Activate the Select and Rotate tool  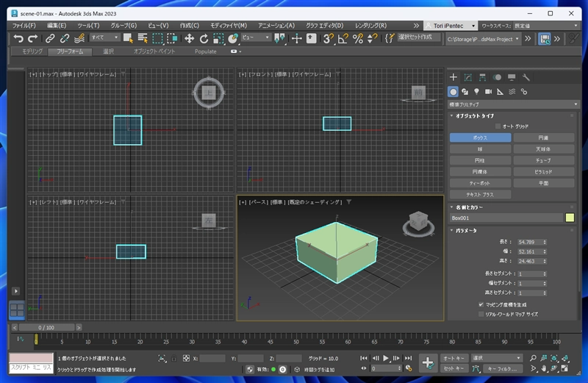(204, 38)
